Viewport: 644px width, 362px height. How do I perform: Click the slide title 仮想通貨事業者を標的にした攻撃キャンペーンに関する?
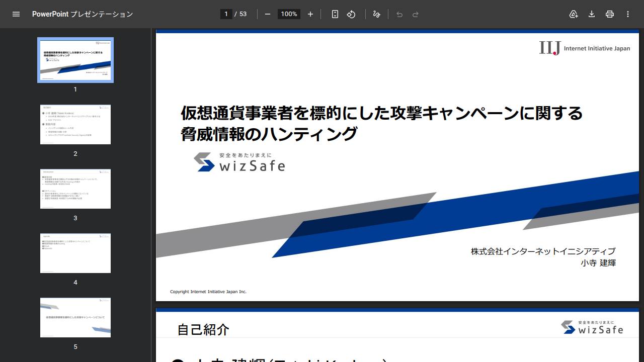pos(381,113)
